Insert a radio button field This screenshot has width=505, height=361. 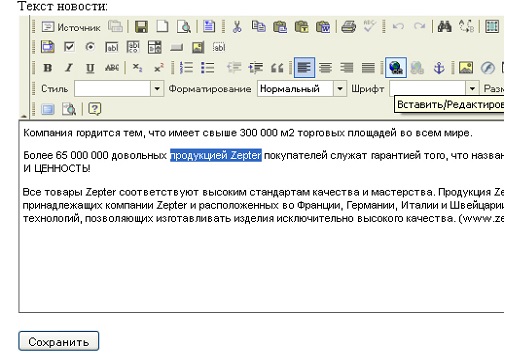pyautogui.click(x=90, y=47)
